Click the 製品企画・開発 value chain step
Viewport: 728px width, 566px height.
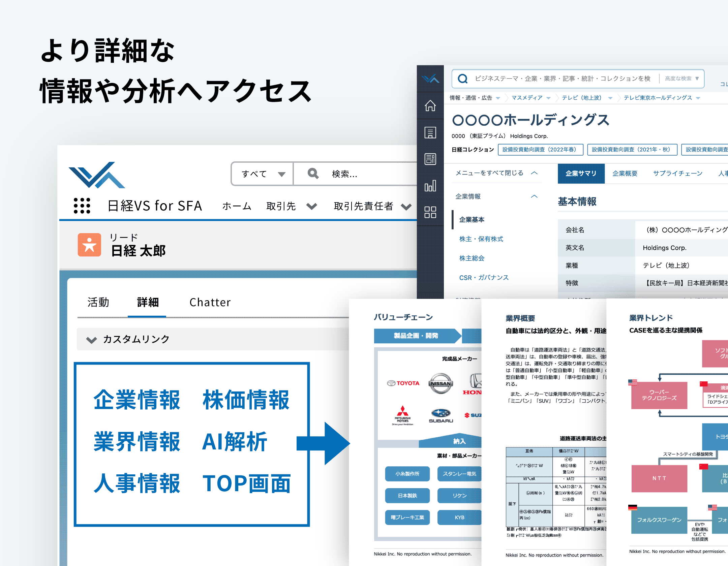click(x=417, y=336)
